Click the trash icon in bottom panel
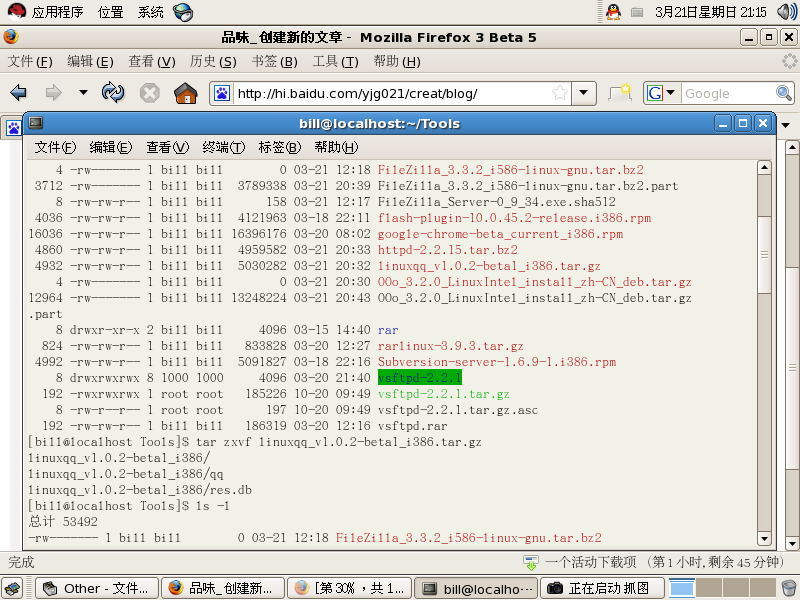The width and height of the screenshot is (800, 600). [x=789, y=588]
